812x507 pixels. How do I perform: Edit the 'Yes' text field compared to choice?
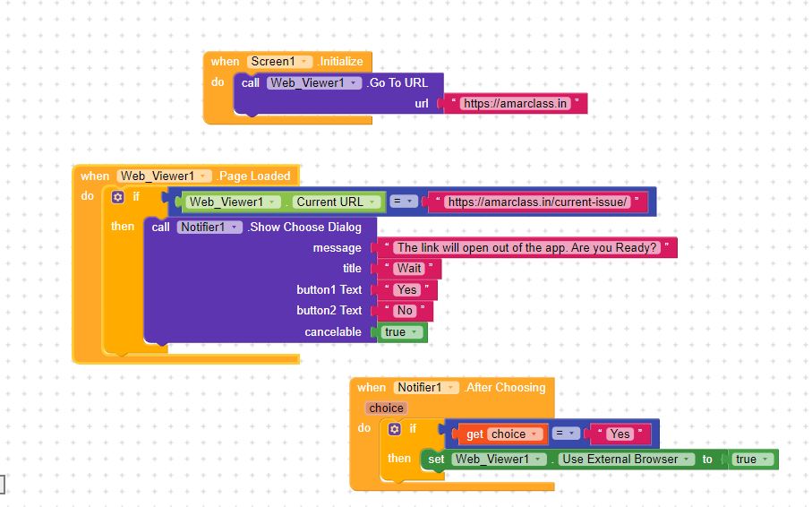coord(620,434)
